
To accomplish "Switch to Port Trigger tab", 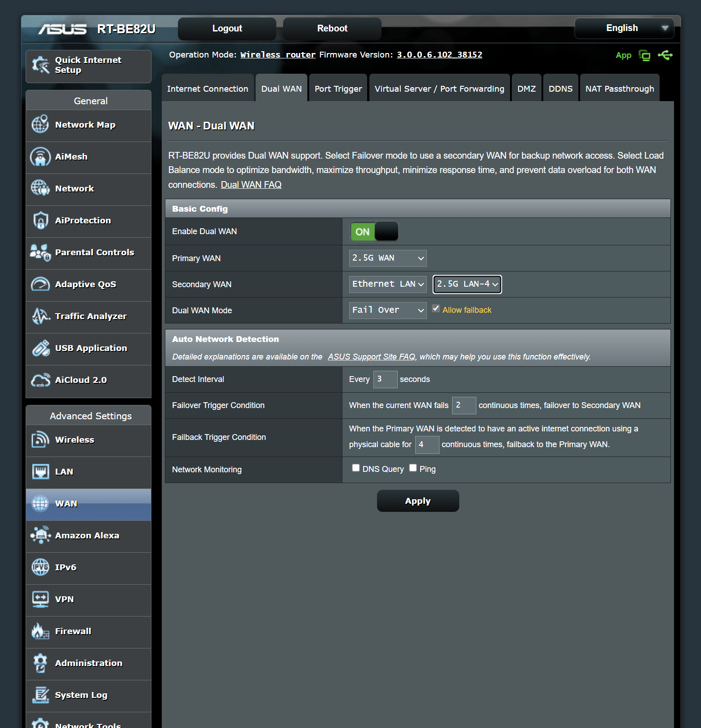I will point(338,89).
